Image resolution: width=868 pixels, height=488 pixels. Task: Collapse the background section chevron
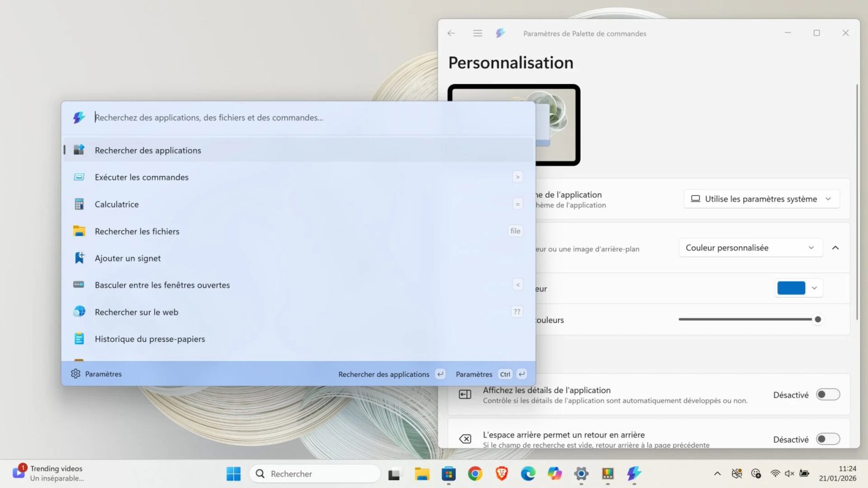pyautogui.click(x=835, y=248)
